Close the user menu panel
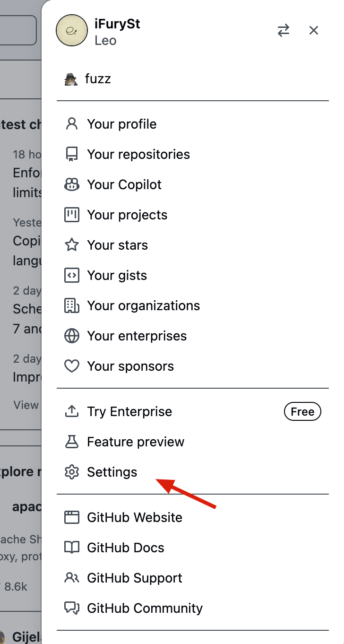This screenshot has width=344, height=644. point(314,31)
